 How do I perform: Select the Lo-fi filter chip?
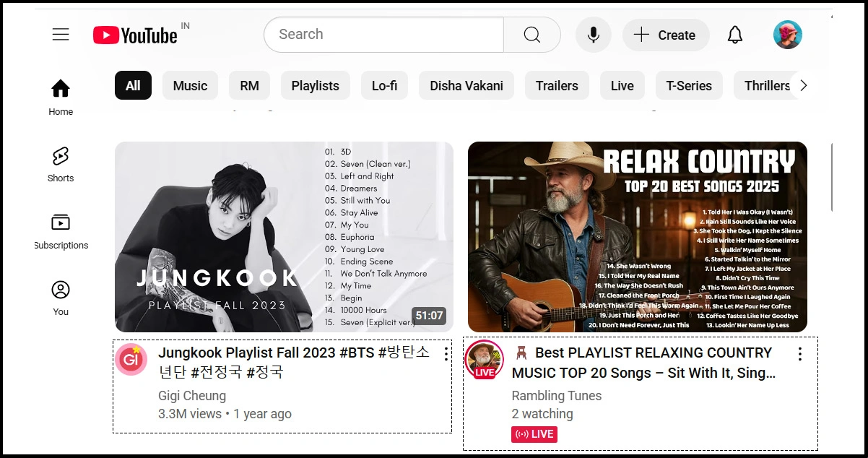tap(384, 85)
